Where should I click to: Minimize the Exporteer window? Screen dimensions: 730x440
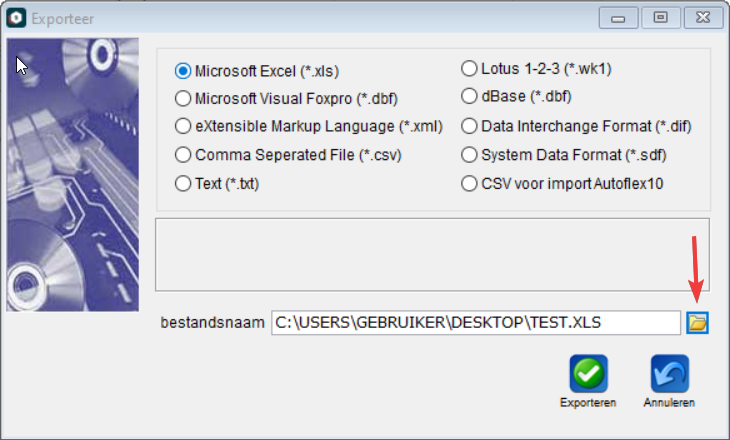click(x=618, y=18)
